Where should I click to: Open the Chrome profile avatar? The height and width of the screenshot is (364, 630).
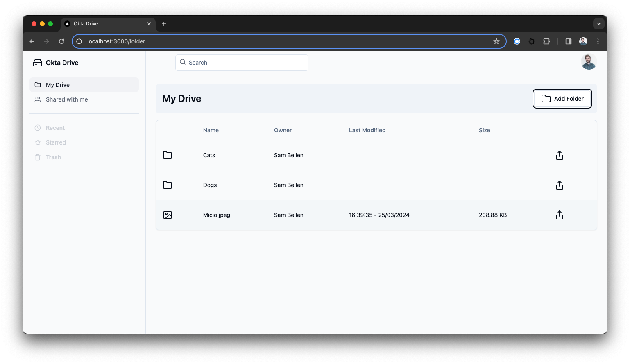point(583,41)
